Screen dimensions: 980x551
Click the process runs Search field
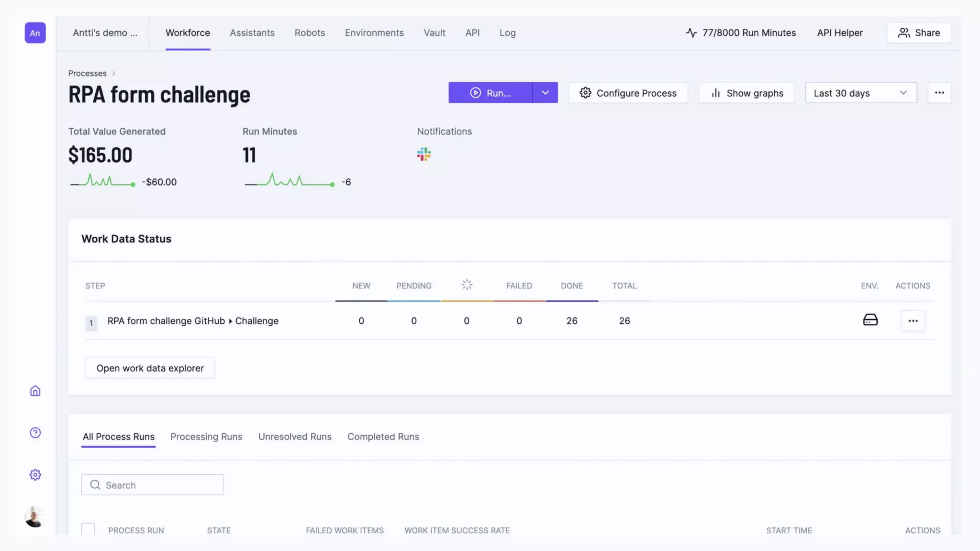(x=152, y=485)
